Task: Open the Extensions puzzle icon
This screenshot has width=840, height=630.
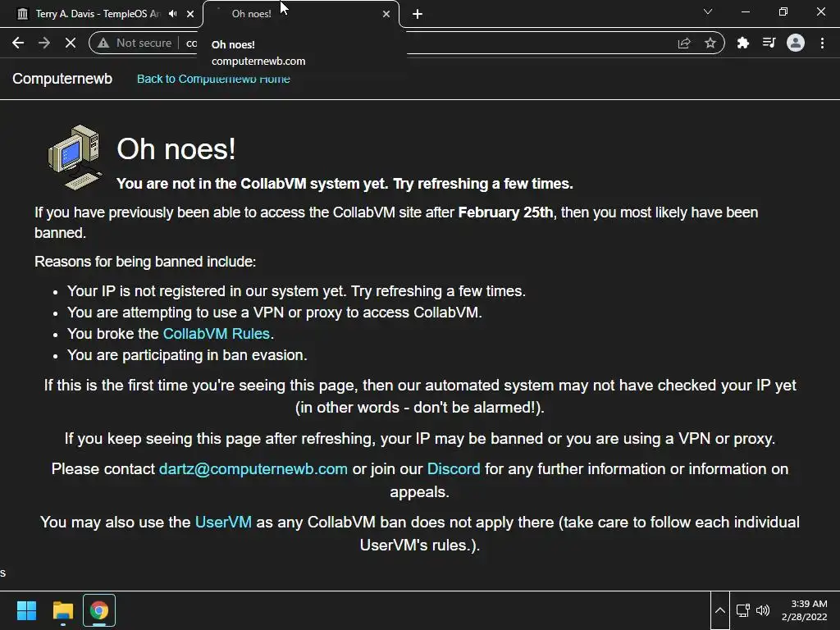Action: pyautogui.click(x=743, y=43)
